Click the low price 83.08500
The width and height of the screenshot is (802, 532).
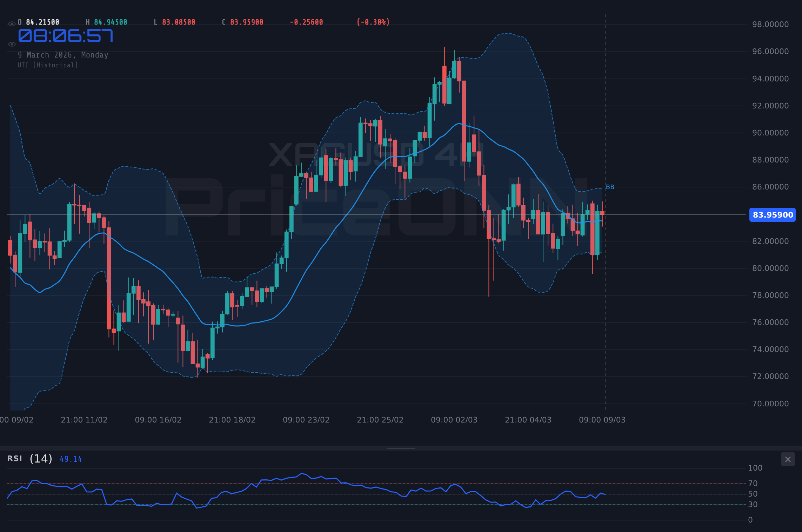[x=179, y=22]
